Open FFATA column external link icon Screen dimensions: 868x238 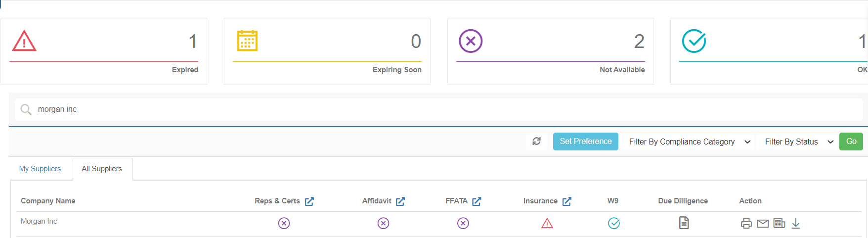tap(477, 201)
